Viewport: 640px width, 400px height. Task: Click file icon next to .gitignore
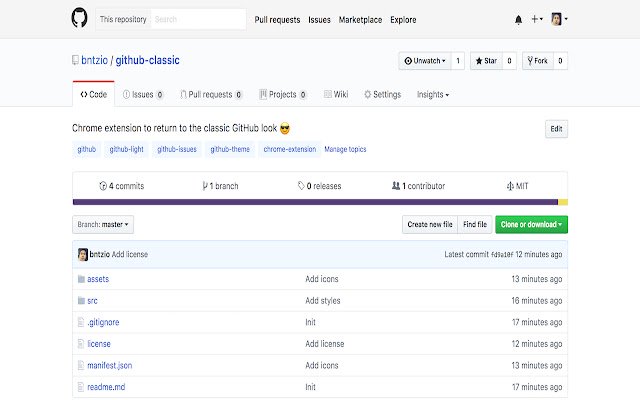point(81,322)
